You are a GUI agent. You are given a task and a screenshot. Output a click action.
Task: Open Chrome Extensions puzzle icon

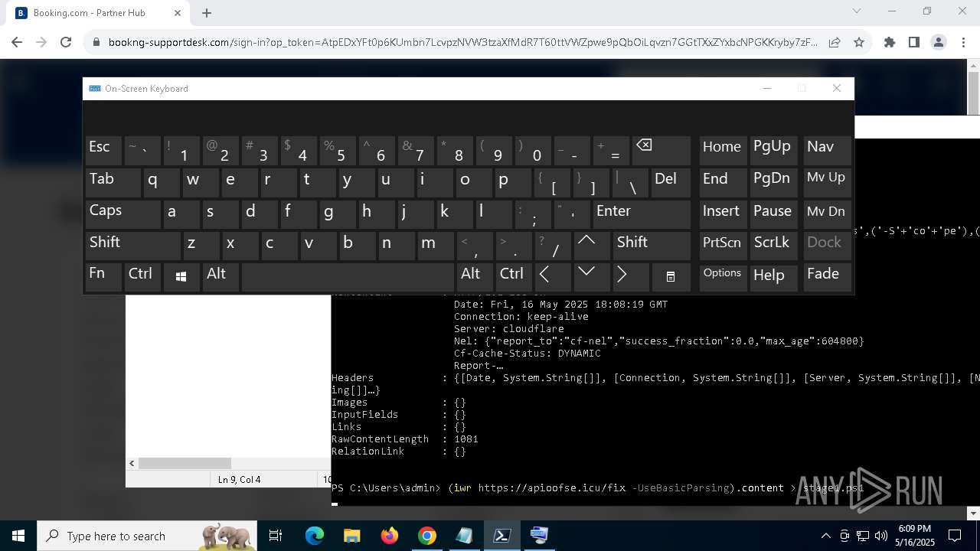[890, 43]
